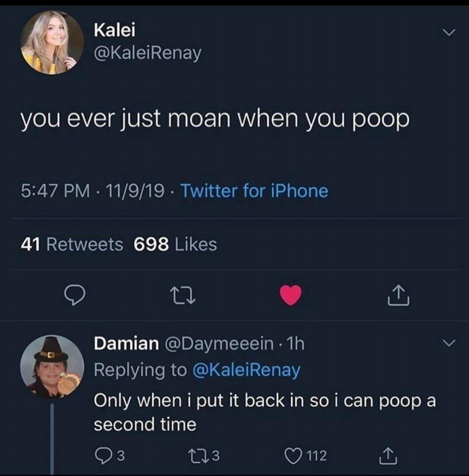Viewport: 469px width, 476px height.
Task: Click the reply icon under Kalei's tweet
Action: (74, 295)
